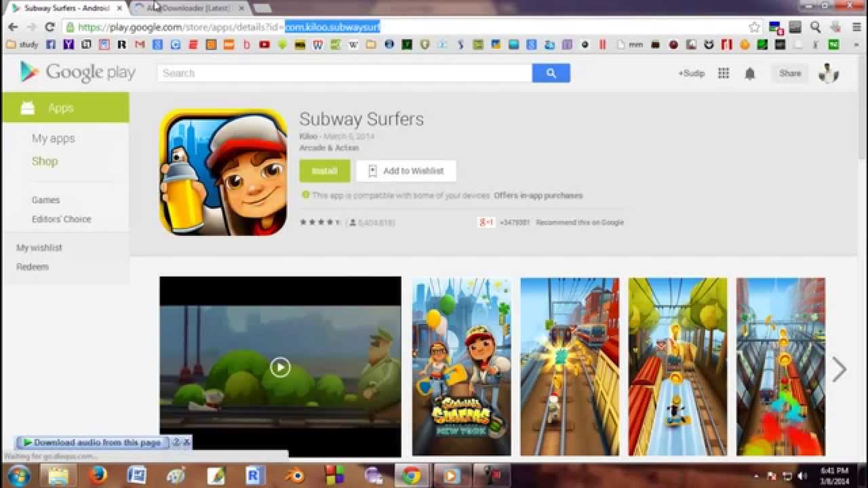Viewport: 868px width, 488px height.
Task: Open Shop in the sidebar
Action: point(45,161)
